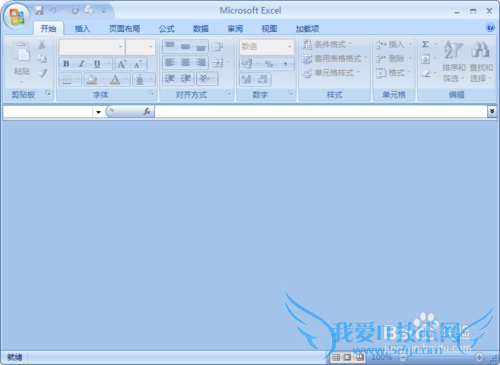This screenshot has height=365, width=500.
Task: Click the Cut scissors icon
Action: [42, 45]
